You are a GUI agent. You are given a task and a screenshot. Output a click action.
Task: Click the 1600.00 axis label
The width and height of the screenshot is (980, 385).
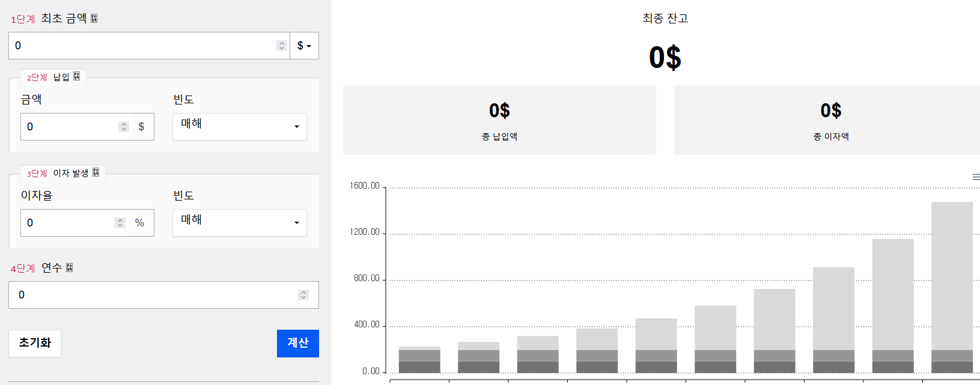pyautogui.click(x=365, y=186)
